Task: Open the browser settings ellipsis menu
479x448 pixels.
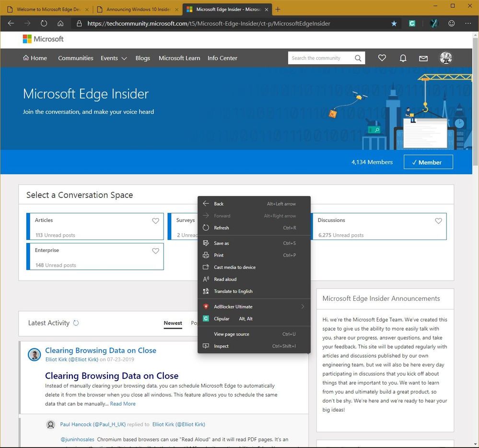Action: coord(468,23)
